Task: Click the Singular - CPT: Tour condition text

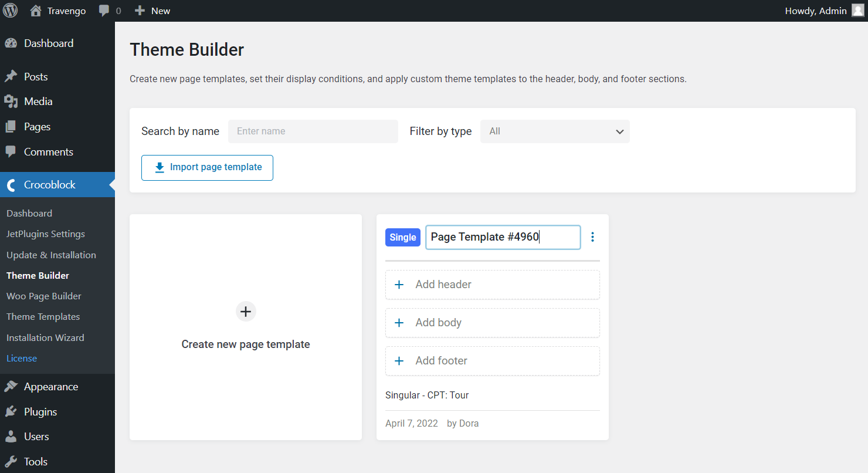Action: [x=427, y=396]
